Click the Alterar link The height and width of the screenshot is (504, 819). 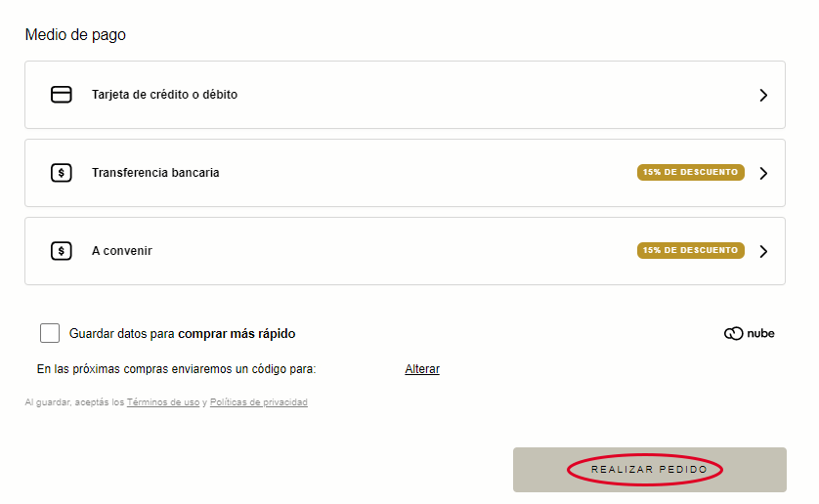click(x=422, y=369)
